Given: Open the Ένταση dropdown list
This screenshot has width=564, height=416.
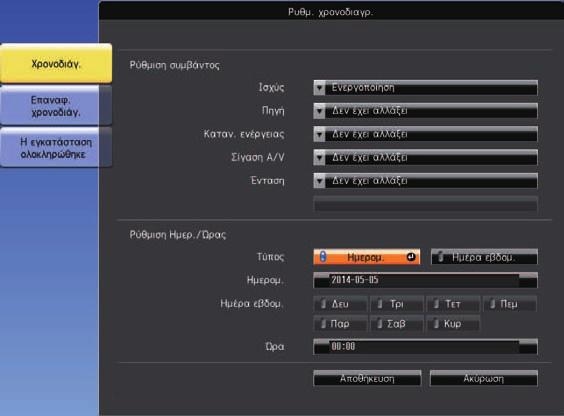Looking at the screenshot, I should point(426,181).
